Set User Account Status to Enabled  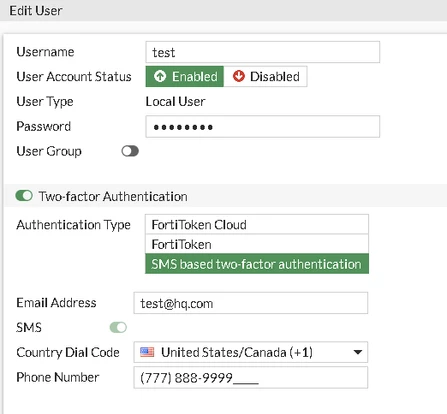(185, 76)
